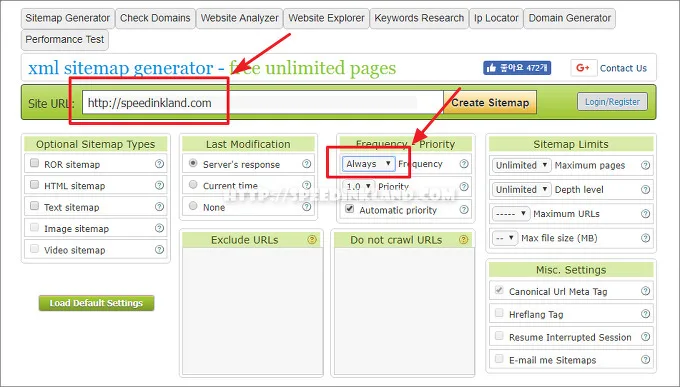Open yellow help icon for Do not crawl URLs
Viewport: 680px width, 387px height.
tap(464, 239)
